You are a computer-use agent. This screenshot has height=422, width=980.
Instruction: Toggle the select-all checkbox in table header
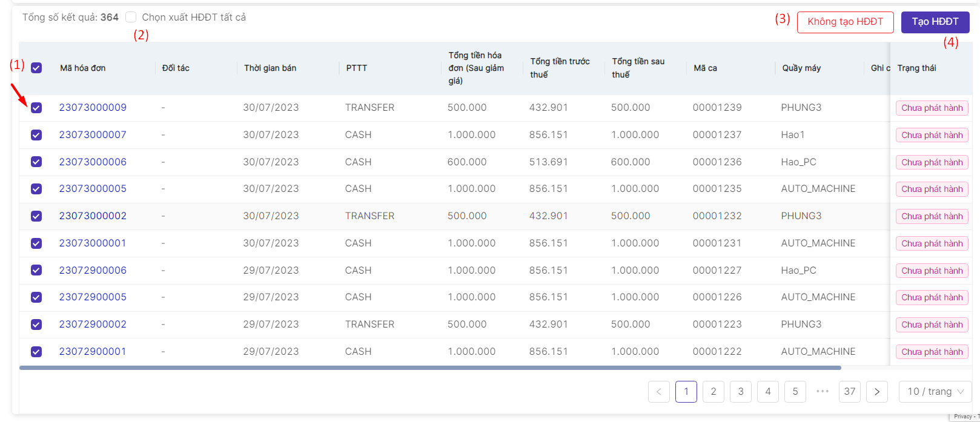click(x=36, y=68)
